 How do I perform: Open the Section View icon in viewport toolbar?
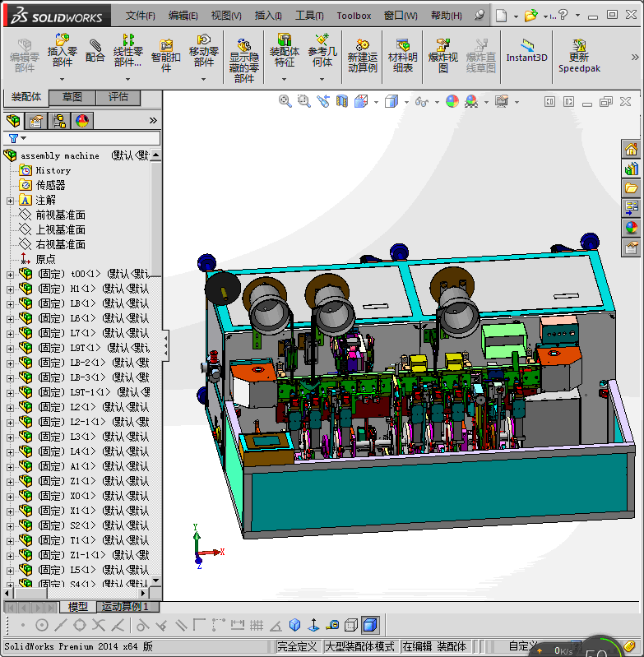(x=342, y=101)
